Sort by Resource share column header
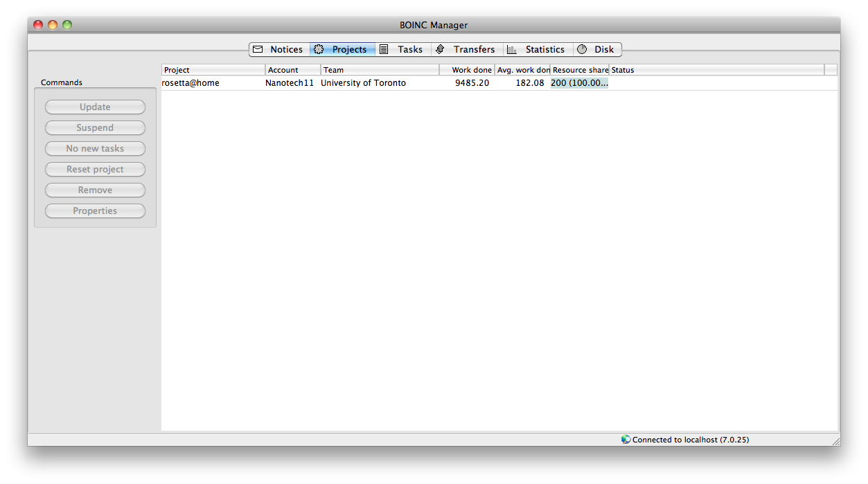This screenshot has width=868, height=484. [579, 70]
